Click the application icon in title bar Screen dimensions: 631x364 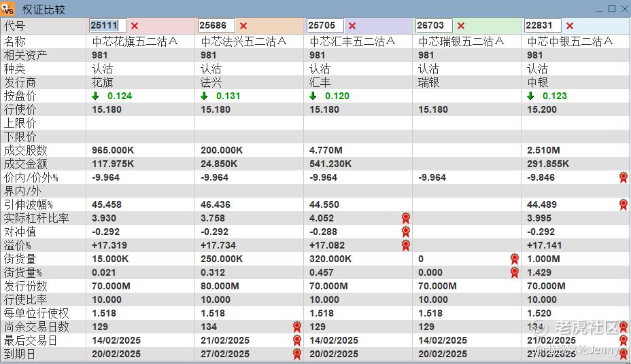coord(7,8)
